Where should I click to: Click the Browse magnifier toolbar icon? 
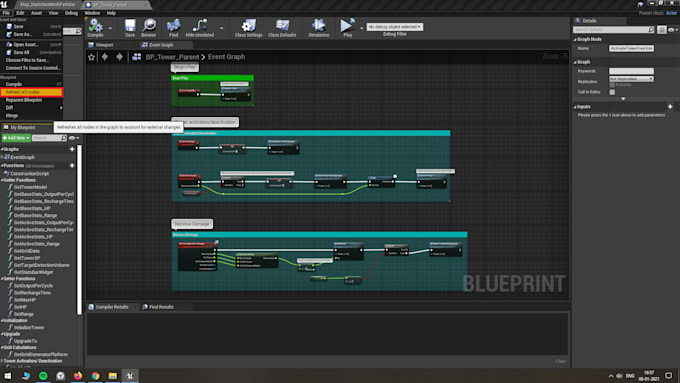coord(148,27)
